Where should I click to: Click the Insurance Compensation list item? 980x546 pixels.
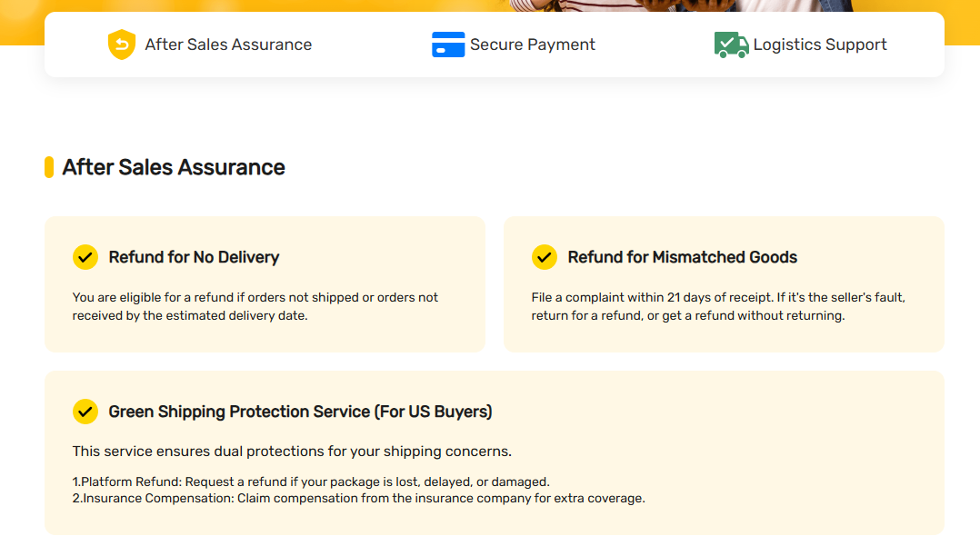pos(358,498)
